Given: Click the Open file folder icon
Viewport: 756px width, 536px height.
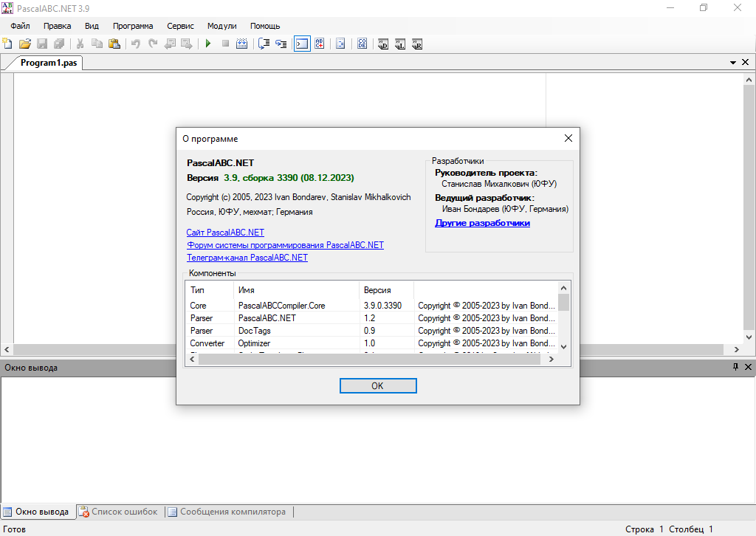Looking at the screenshot, I should click(25, 44).
